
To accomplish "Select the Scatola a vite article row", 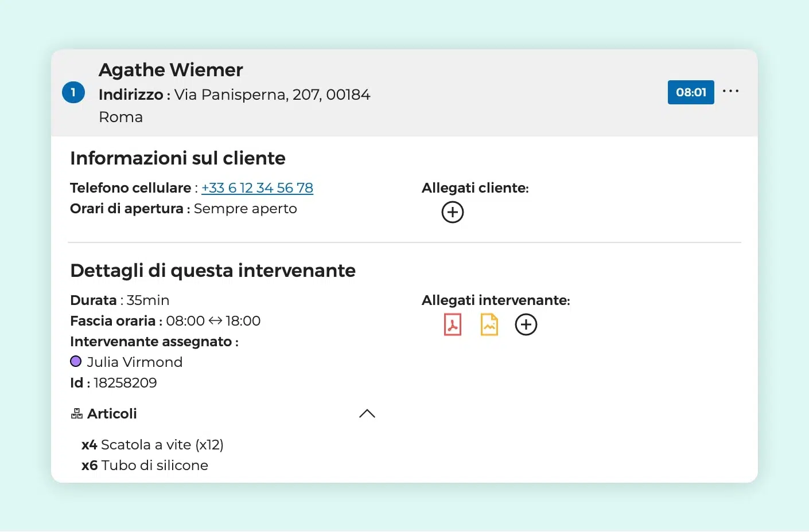I will [x=153, y=445].
